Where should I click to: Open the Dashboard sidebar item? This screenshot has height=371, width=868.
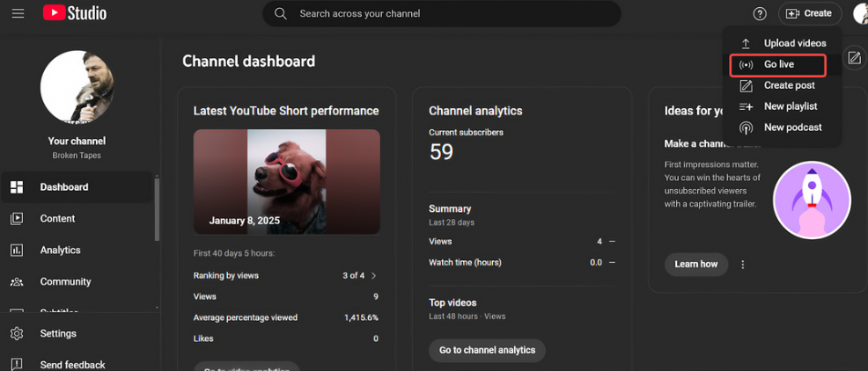click(77, 187)
